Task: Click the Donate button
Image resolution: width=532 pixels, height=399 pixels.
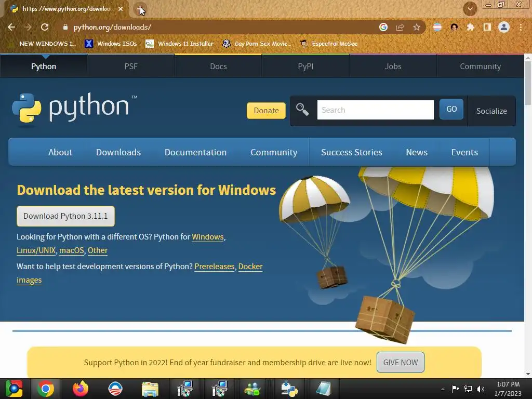Action: [266, 111]
